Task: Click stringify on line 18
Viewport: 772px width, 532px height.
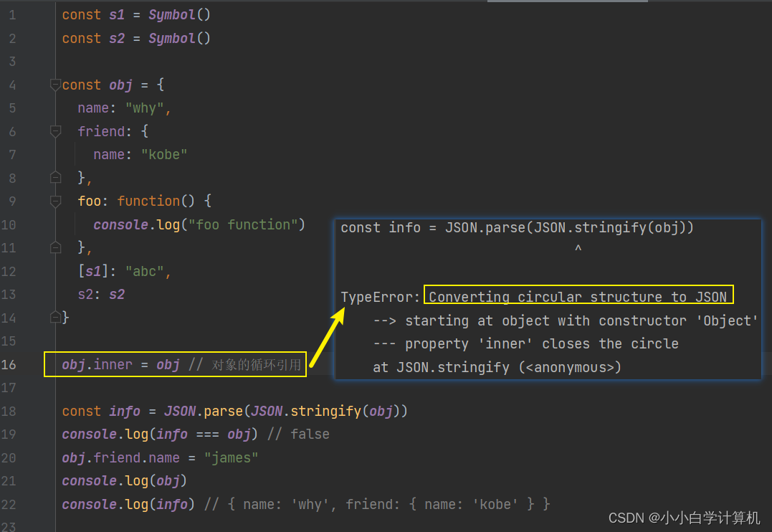Action: point(325,412)
